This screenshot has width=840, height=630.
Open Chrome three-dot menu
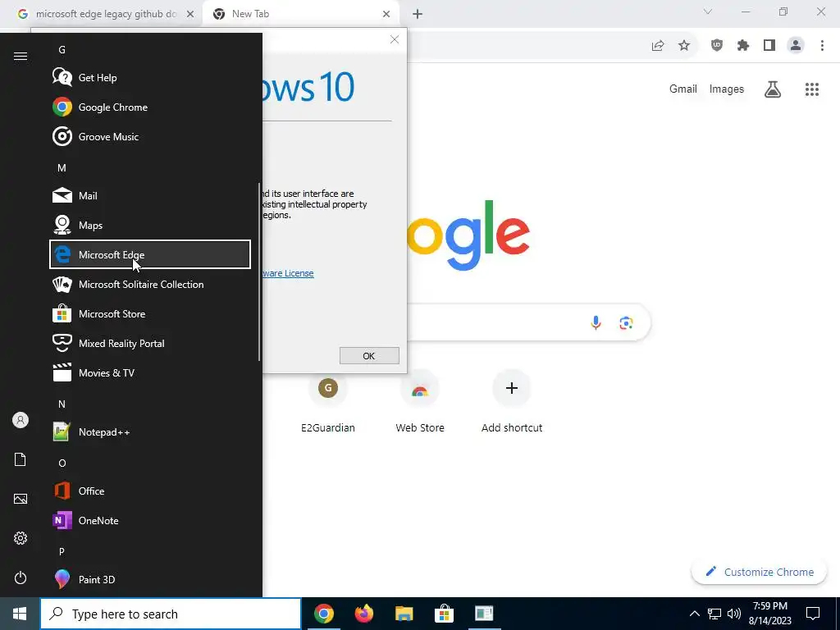(822, 46)
